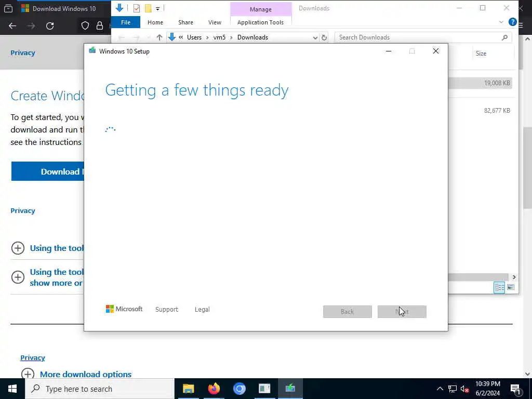Click the File Explorer up-directory arrow
The image size is (532, 399).
(159, 37)
